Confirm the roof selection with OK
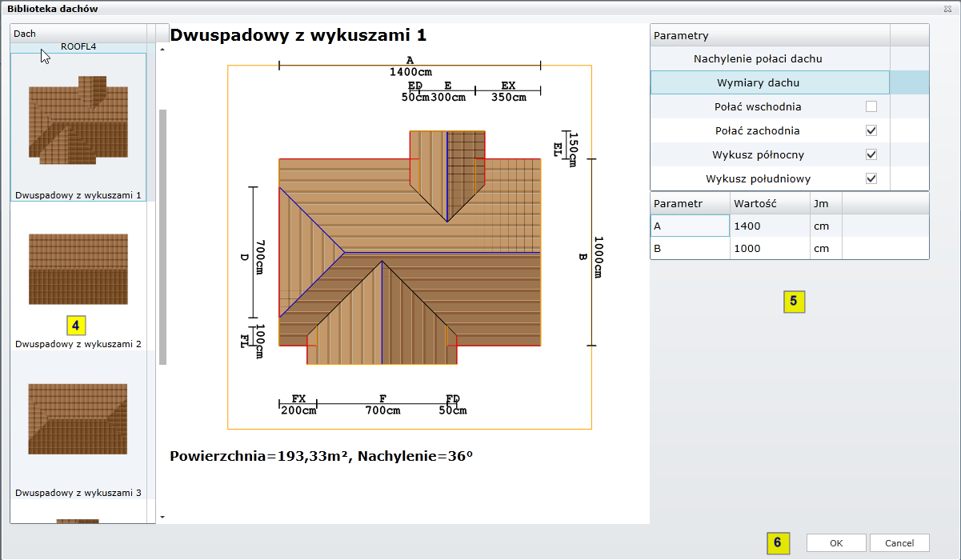This screenshot has height=560, width=961. pyautogui.click(x=835, y=543)
